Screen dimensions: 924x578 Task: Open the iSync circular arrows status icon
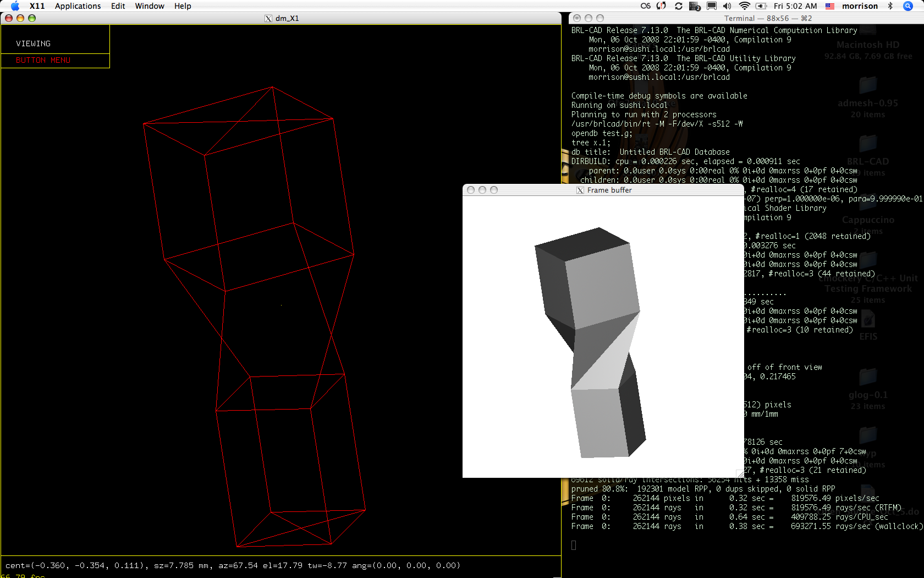click(679, 6)
